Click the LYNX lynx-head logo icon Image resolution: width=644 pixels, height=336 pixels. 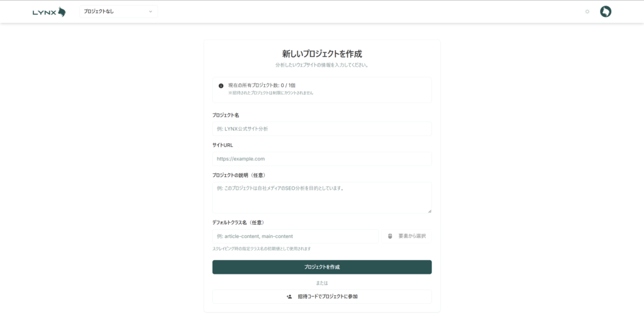pyautogui.click(x=61, y=11)
